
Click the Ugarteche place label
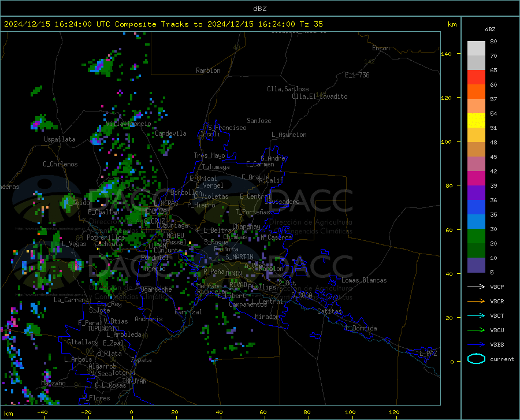(x=156, y=289)
